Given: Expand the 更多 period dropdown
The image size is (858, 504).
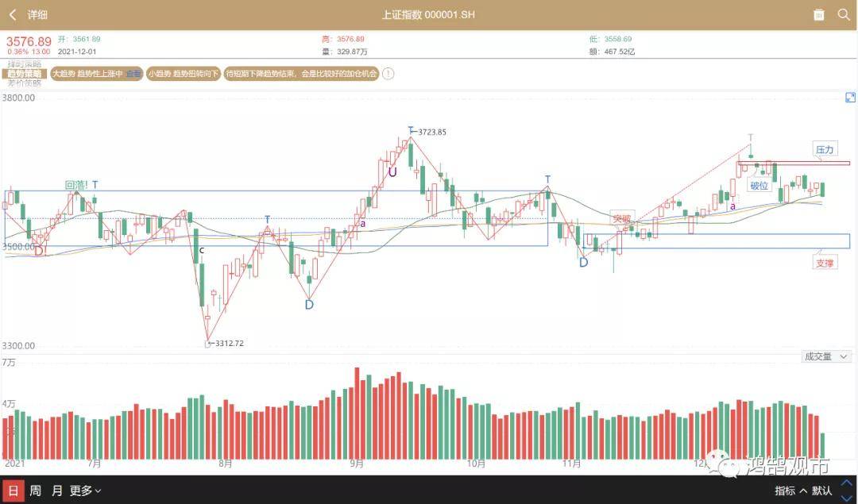Looking at the screenshot, I should pos(86,491).
